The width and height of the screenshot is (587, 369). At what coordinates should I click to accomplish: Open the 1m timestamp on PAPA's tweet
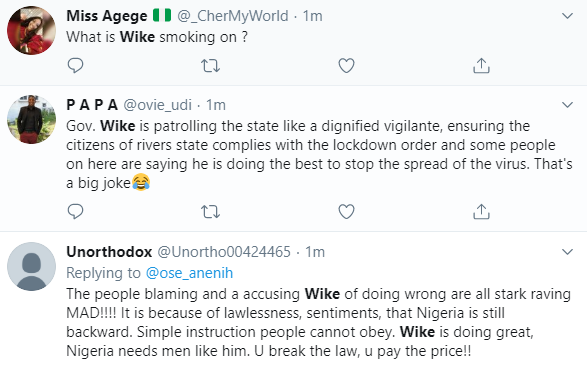coord(216,105)
